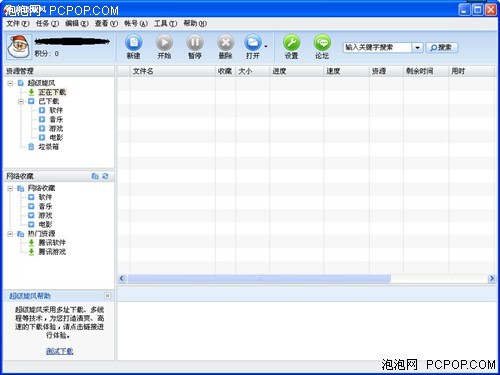
Task: Sort by 剩余时间 column header
Action: [426, 71]
